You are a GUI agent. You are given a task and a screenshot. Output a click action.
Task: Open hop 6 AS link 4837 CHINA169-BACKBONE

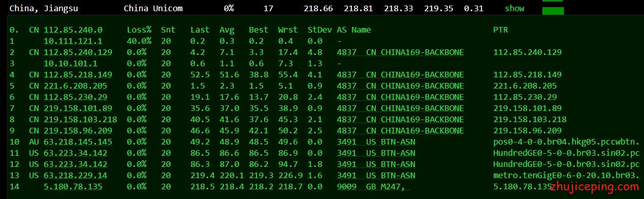pyautogui.click(x=400, y=97)
